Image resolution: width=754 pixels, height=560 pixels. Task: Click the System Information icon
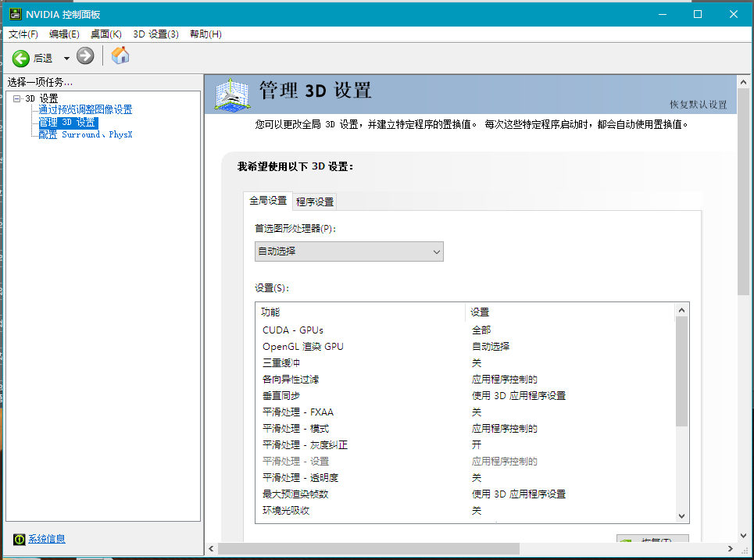[x=19, y=540]
